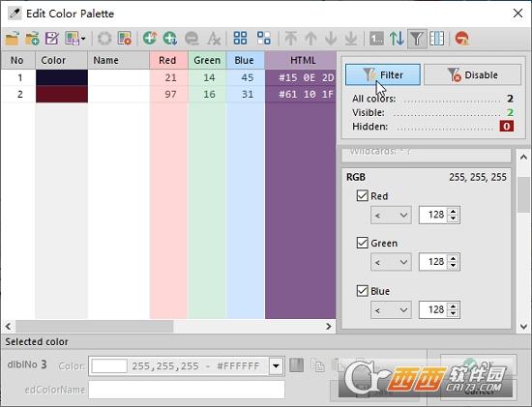Open the Red comparison operator dropdown
The width and height of the screenshot is (532, 407).
391,215
